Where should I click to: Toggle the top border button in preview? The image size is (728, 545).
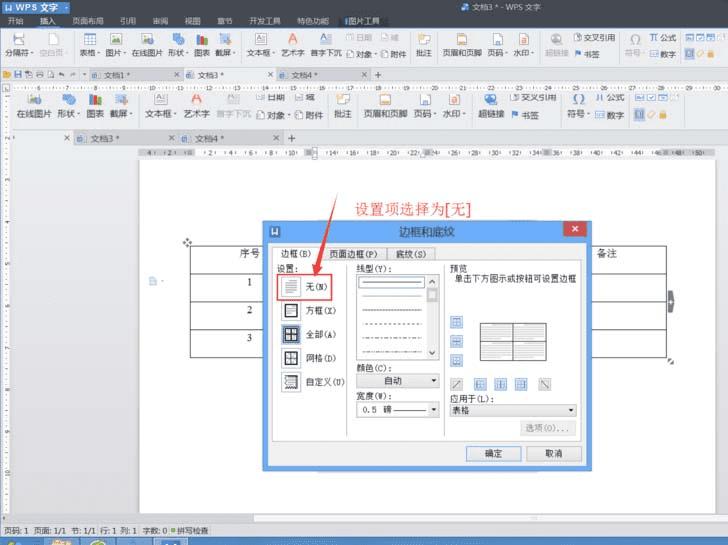click(457, 322)
